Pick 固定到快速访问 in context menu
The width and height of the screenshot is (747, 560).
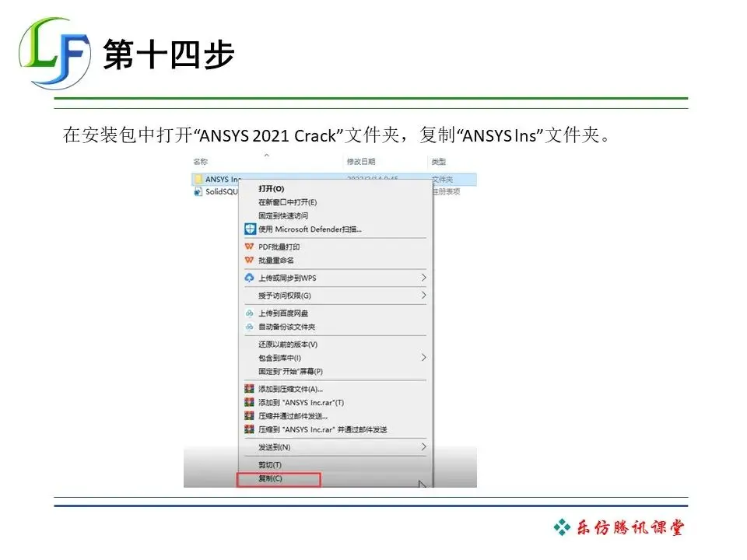coord(283,215)
